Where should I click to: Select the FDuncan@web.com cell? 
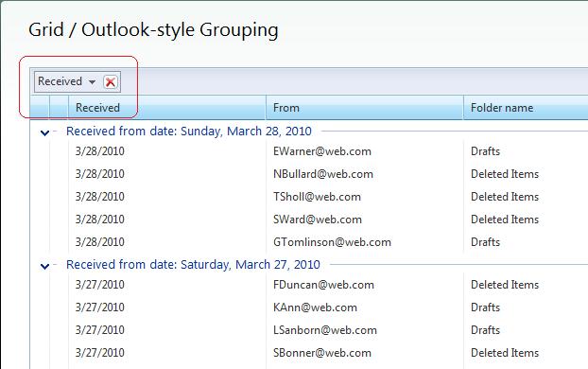(323, 285)
